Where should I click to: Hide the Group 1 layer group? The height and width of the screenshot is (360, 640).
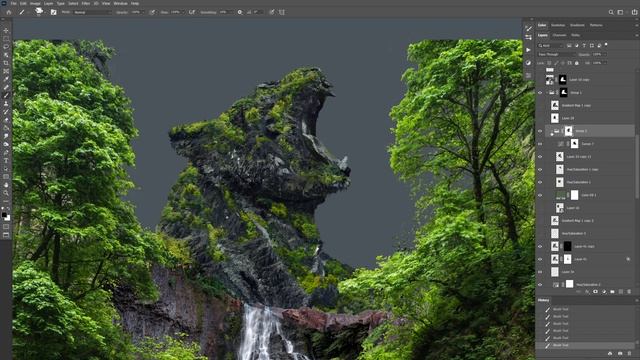pyautogui.click(x=540, y=93)
